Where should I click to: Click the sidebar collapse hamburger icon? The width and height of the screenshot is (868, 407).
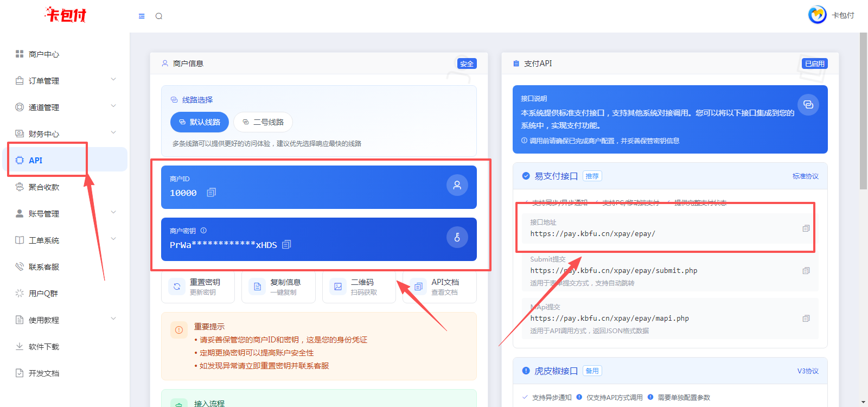(142, 16)
